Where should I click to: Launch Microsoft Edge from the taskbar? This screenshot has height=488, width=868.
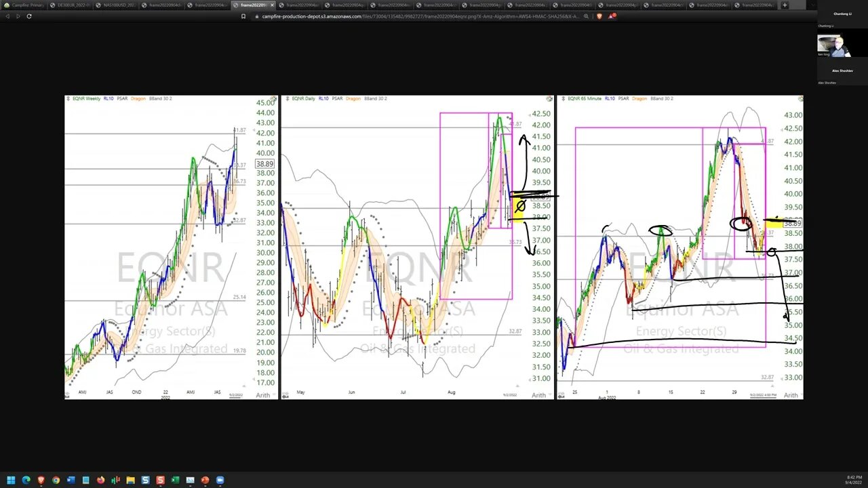coord(26,480)
